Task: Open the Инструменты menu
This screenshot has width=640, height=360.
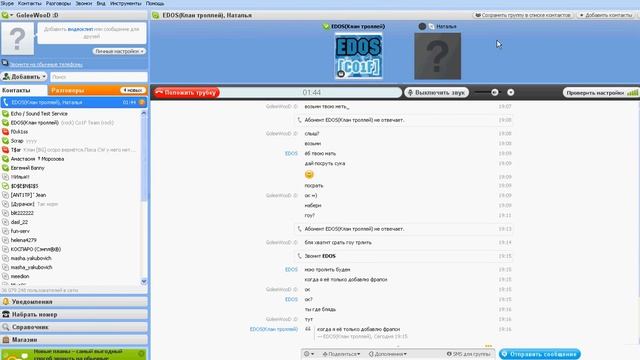Action: pyautogui.click(x=126, y=3)
